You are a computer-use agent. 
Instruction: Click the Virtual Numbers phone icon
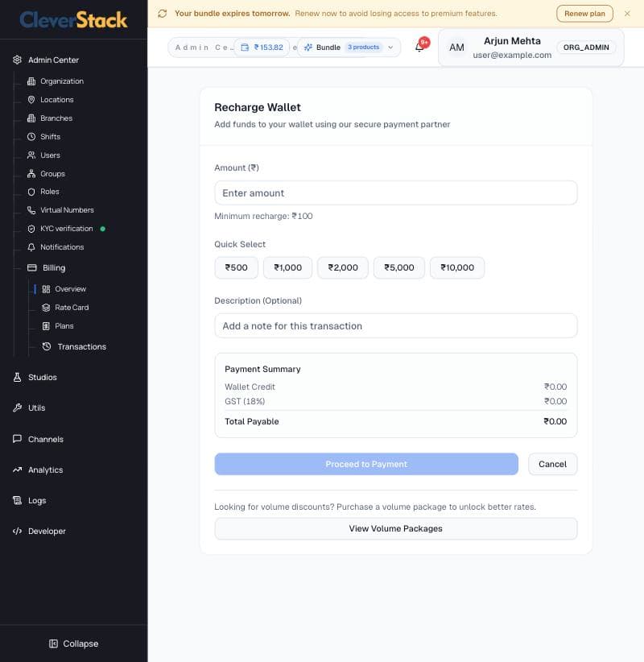coord(31,210)
